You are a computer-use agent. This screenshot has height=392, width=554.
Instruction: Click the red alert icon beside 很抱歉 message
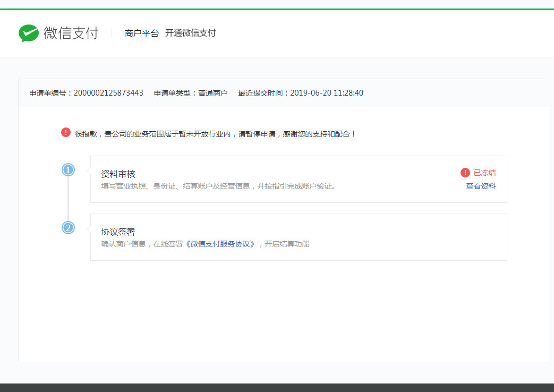(x=66, y=133)
